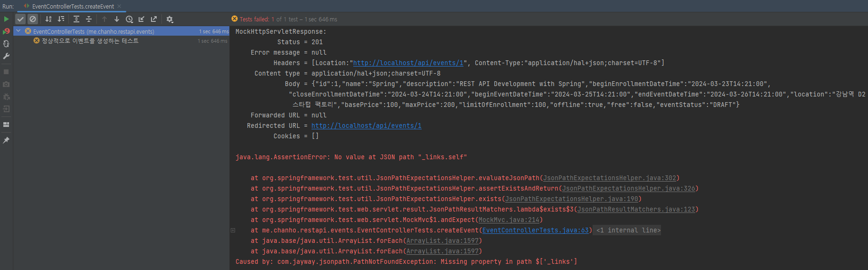Viewport: 868px width, 270px height.
Task: Open MockMvc.java:214 source link
Action: [509, 220]
